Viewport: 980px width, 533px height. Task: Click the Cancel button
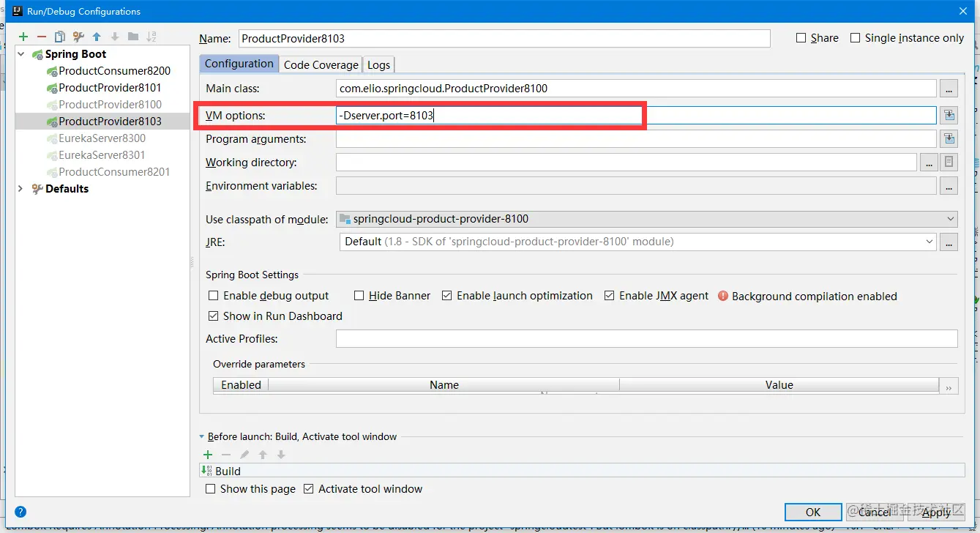[x=875, y=512]
